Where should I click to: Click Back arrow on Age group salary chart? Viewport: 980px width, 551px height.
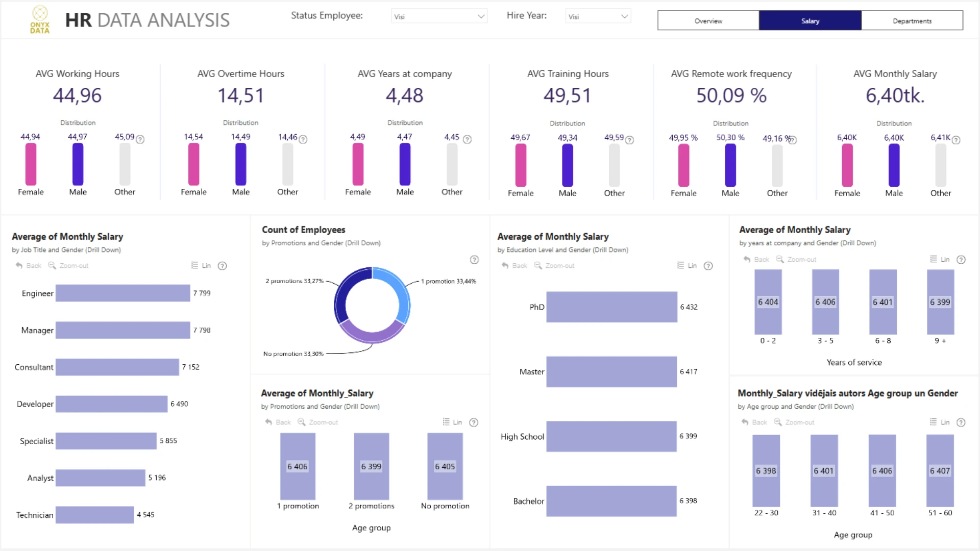pyautogui.click(x=745, y=422)
